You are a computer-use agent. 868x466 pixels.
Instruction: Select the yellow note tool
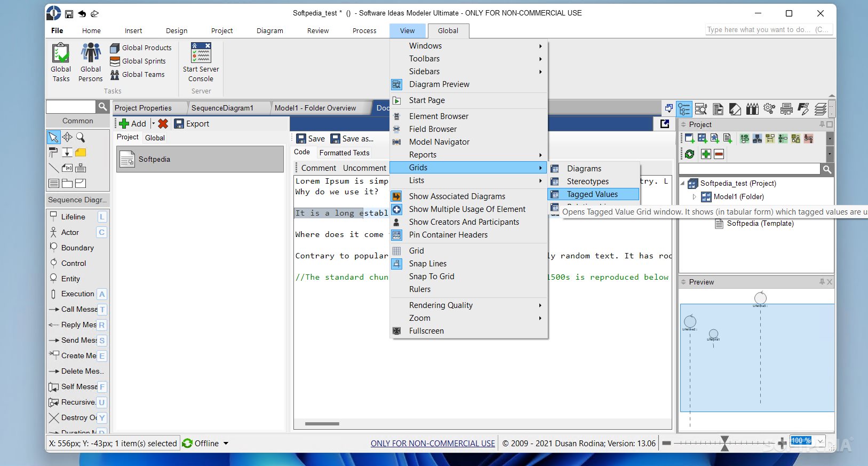coord(81,153)
